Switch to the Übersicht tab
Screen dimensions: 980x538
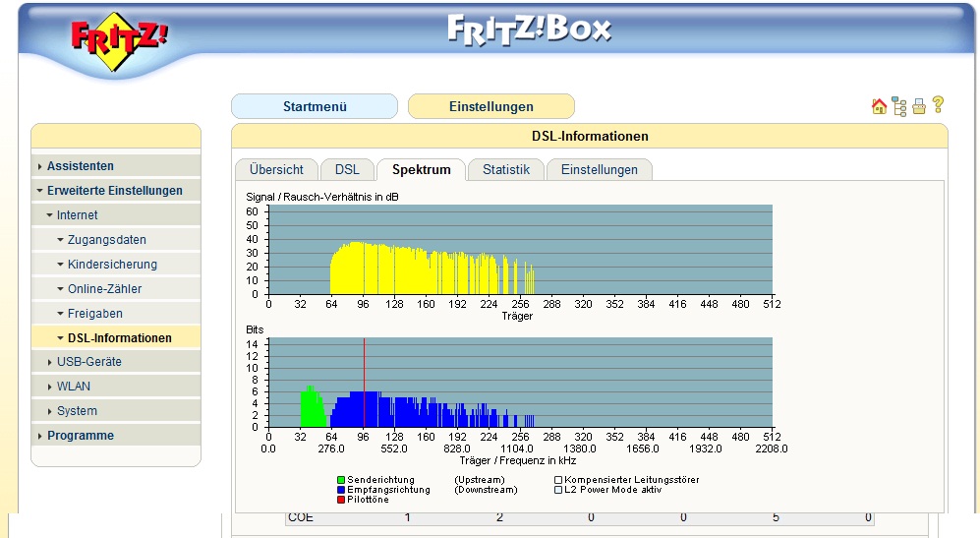click(x=276, y=169)
